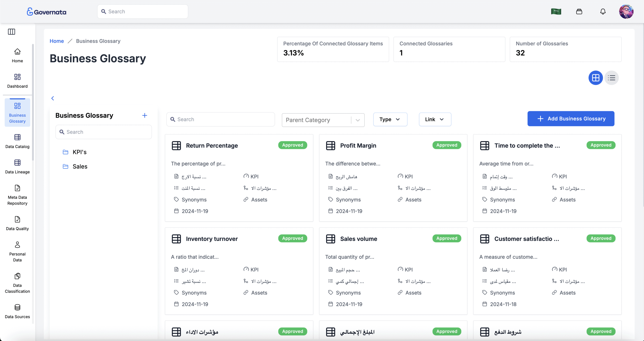
Task: Click Synonyms on Profit Margin card
Action: [348, 200]
